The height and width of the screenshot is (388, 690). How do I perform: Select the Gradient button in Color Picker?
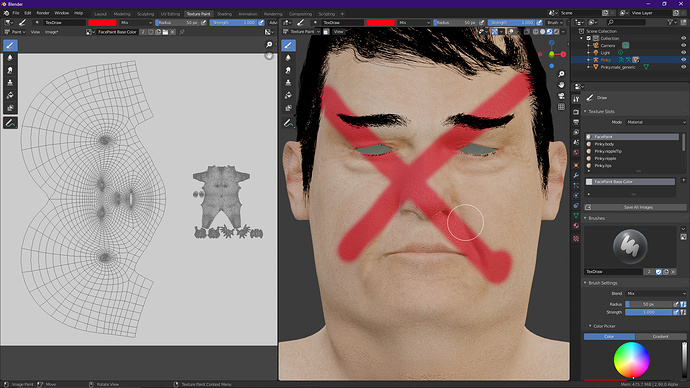[x=661, y=337]
